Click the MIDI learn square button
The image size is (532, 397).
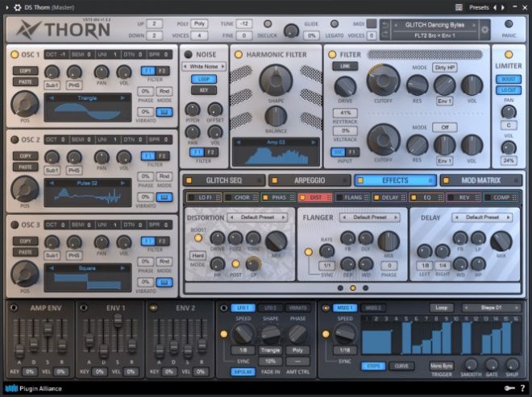[372, 23]
